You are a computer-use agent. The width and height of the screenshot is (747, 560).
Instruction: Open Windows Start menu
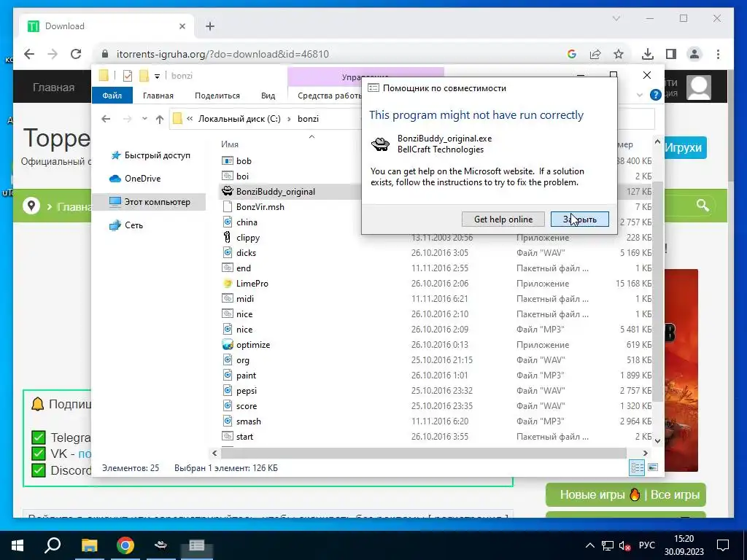click(18, 545)
